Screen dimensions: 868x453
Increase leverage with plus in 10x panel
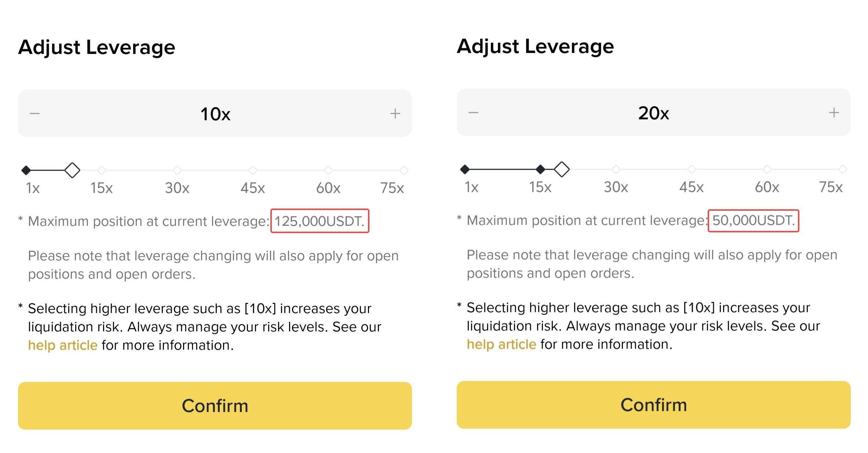[395, 114]
